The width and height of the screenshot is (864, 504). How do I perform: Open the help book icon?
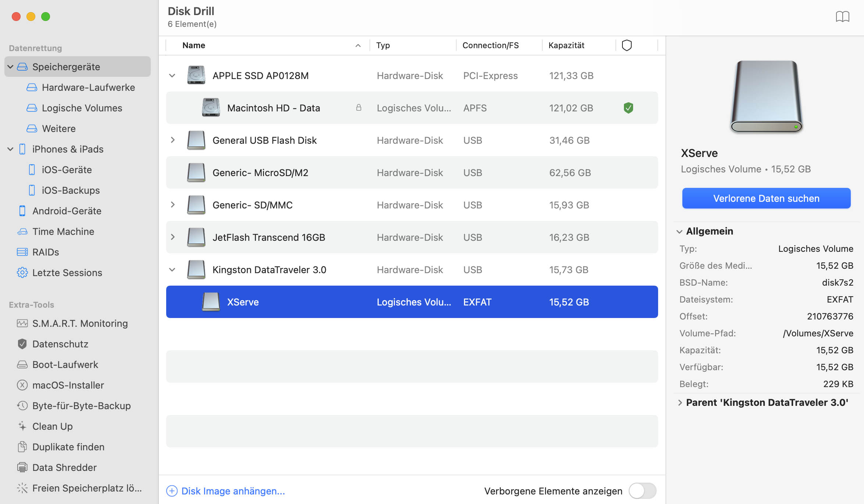(x=842, y=17)
